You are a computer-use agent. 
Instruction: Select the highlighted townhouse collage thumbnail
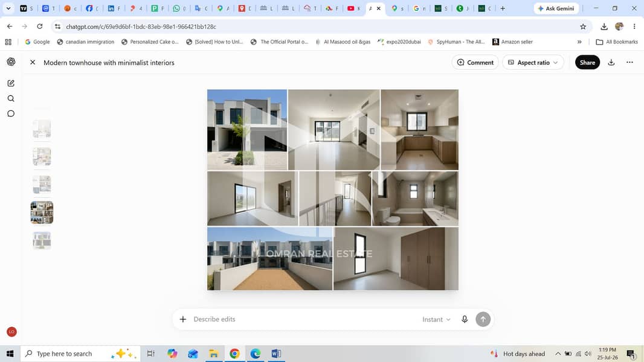click(x=42, y=212)
